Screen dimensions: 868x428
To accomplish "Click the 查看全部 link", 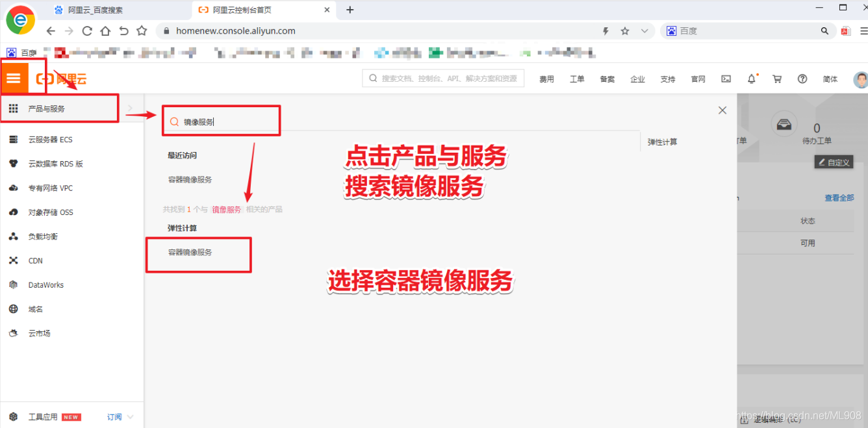I will (839, 197).
